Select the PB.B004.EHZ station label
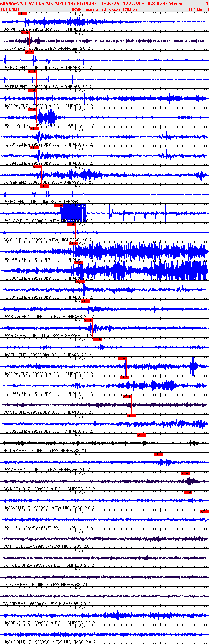The width and height of the screenshot is (209, 644). [x=15, y=278]
